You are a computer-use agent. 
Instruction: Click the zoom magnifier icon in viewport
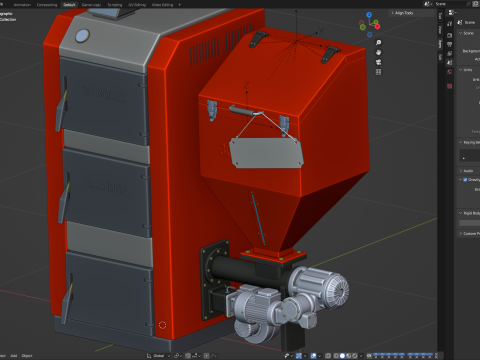pos(378,42)
